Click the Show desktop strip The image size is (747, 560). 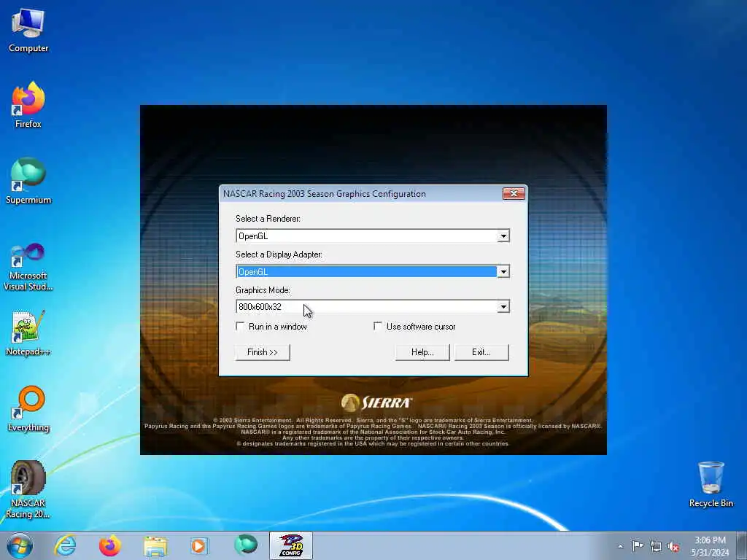pyautogui.click(x=743, y=545)
